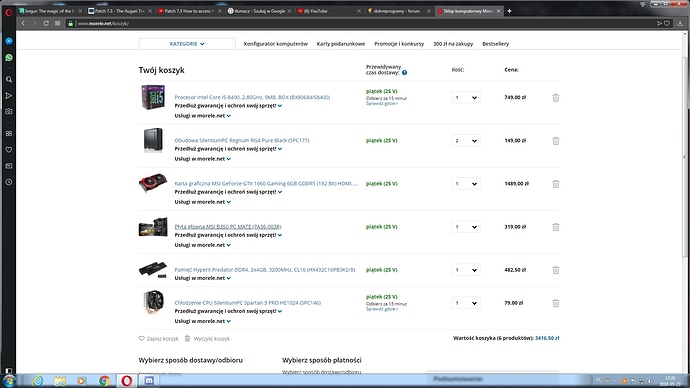
Task: Click the Spartan 3 cooler thumbnail
Action: [153, 303]
